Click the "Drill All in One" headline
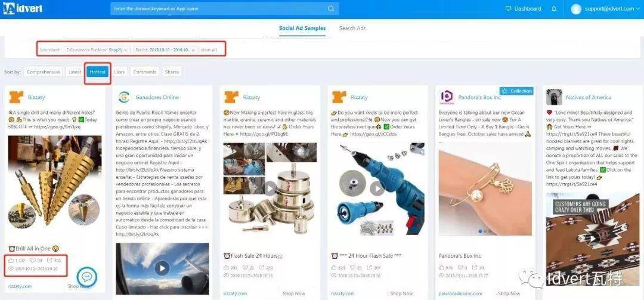644x300 pixels. (35, 249)
